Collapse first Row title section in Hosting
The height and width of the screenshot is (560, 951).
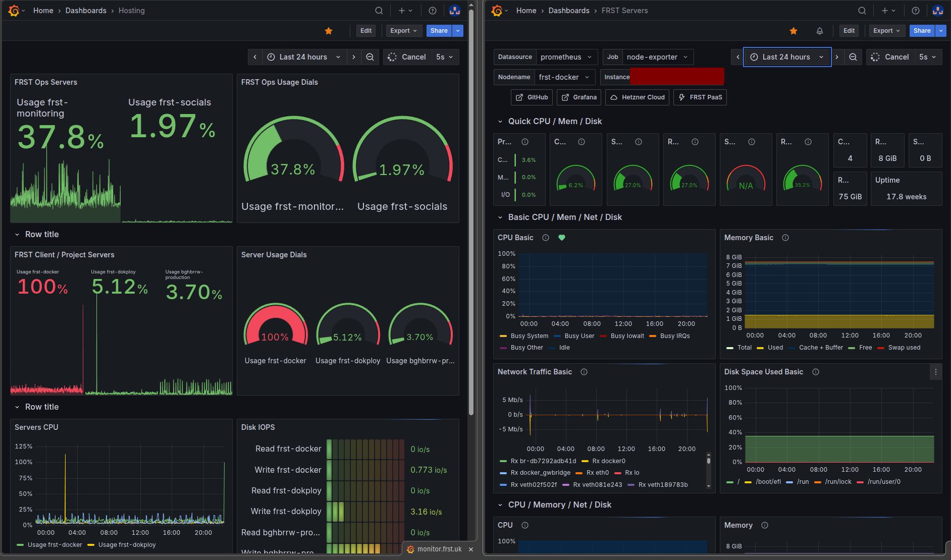(17, 235)
